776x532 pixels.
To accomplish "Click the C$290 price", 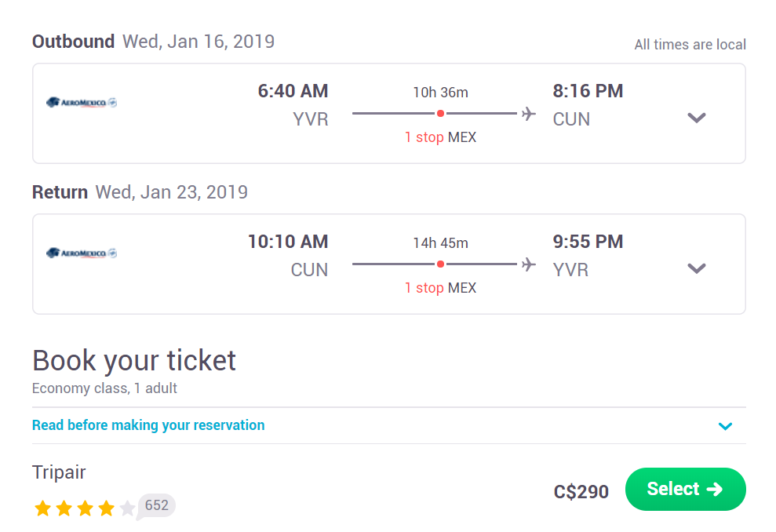I will (x=581, y=492).
